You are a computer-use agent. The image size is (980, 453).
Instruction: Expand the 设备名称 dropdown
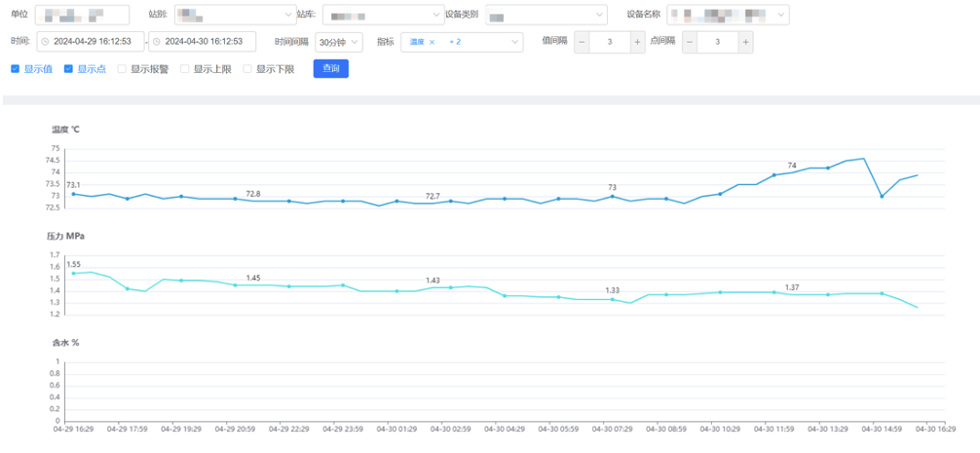coord(729,16)
